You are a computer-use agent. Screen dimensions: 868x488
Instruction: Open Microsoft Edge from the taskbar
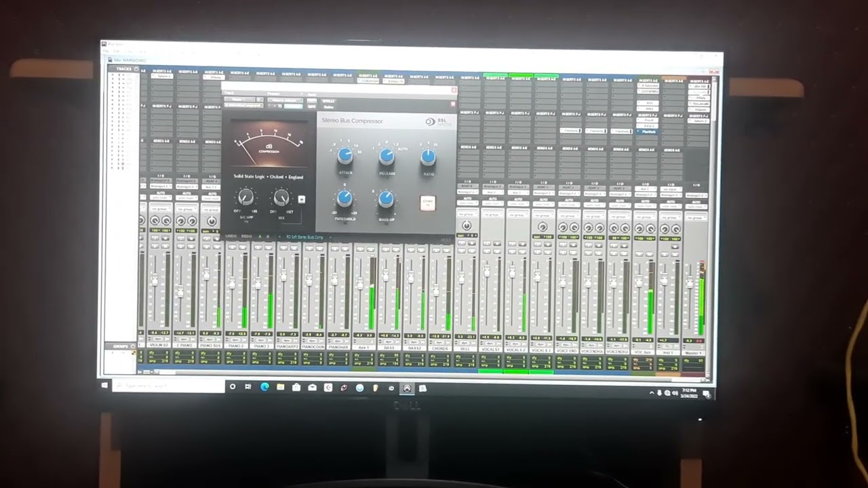pyautogui.click(x=264, y=387)
